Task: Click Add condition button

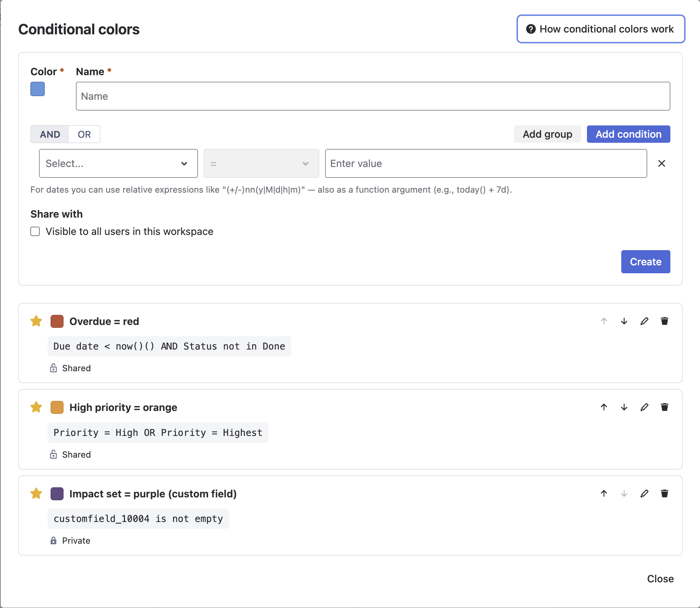Action: point(628,134)
